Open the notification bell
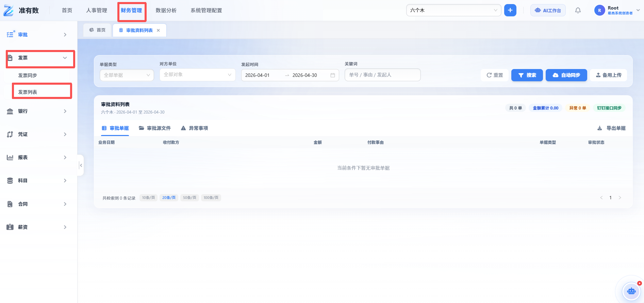Viewport: 644px width, 303px height. (x=578, y=11)
